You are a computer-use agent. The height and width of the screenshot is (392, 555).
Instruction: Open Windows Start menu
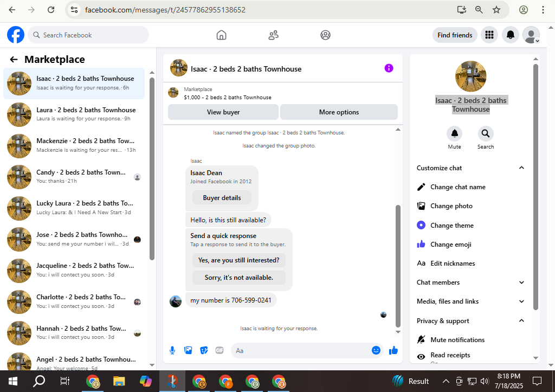tap(13, 381)
